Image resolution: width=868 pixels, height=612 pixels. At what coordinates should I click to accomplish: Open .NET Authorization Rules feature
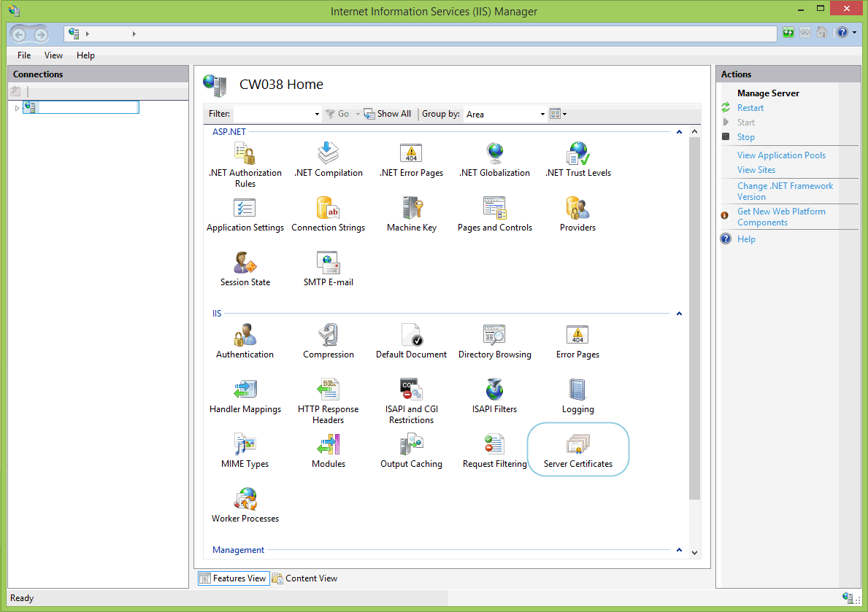click(245, 164)
